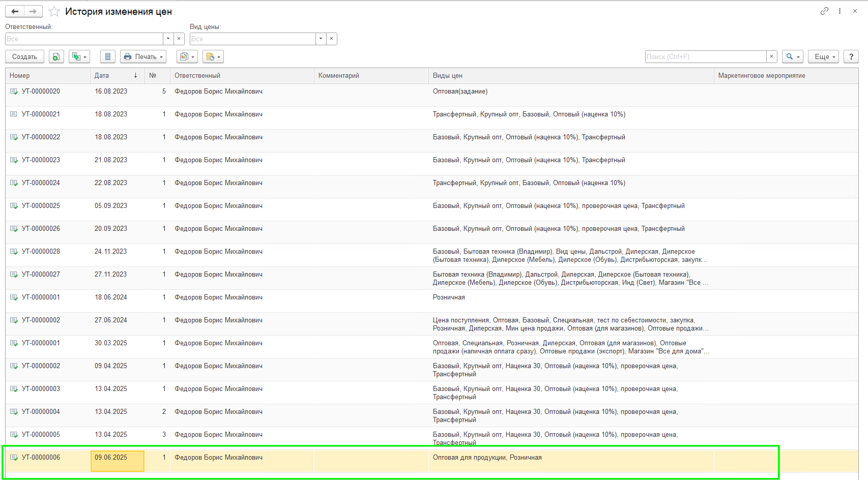Click the Поиск search input field
This screenshot has height=480, width=868.
click(x=706, y=56)
